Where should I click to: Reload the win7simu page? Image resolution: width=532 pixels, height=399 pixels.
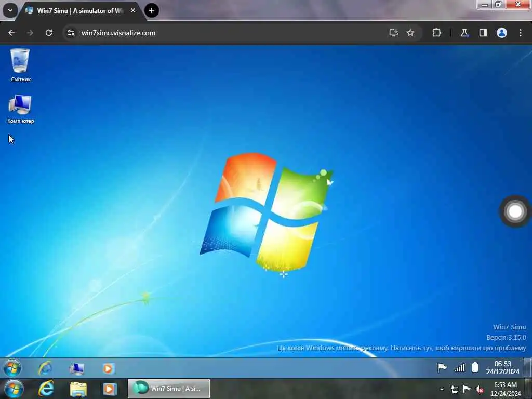click(x=49, y=33)
